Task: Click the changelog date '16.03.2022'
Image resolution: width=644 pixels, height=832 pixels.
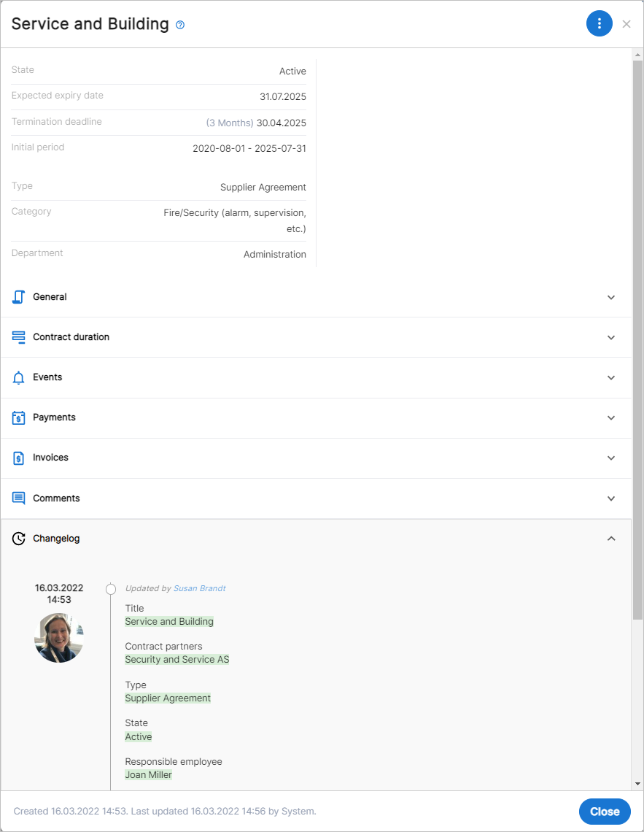Action: point(59,588)
